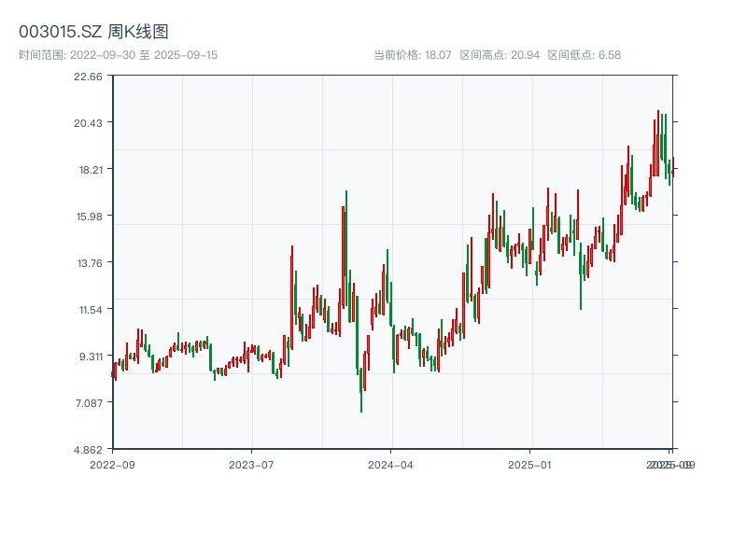Click the y-axis label 4.862
The width and height of the screenshot is (747, 560).
point(88,450)
